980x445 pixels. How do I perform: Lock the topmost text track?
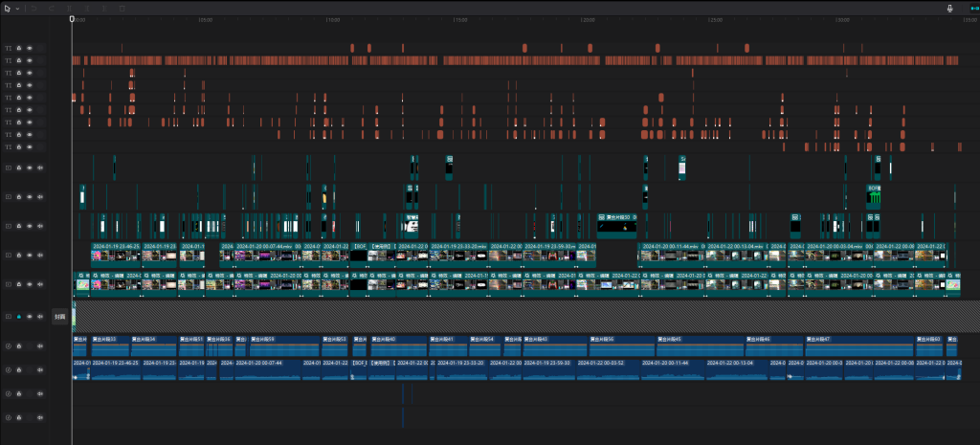(x=18, y=47)
